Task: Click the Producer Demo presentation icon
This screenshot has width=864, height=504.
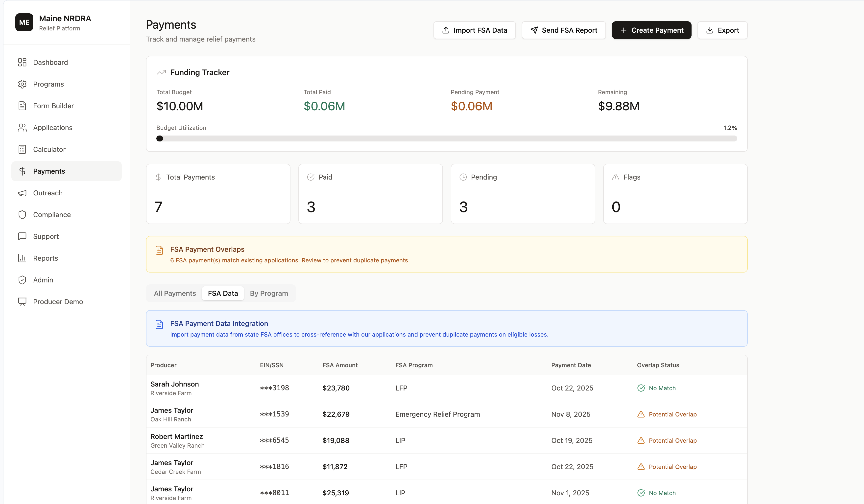Action: coord(22,301)
